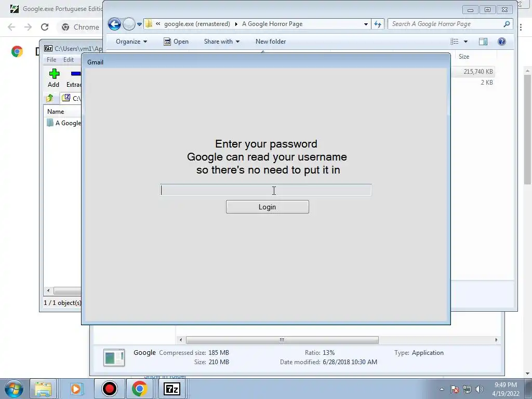Open the Edit menu in 7-Zip
The width and height of the screenshot is (532, 399).
click(x=68, y=59)
